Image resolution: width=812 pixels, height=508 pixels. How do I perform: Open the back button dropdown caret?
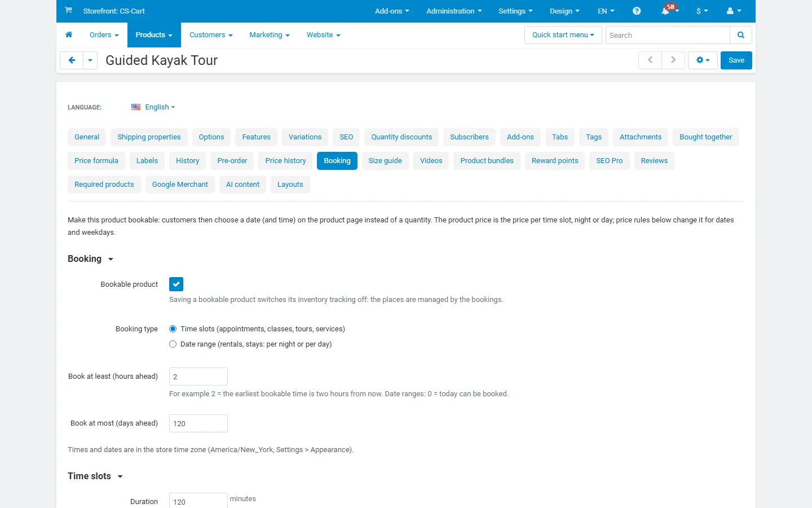[x=90, y=60]
